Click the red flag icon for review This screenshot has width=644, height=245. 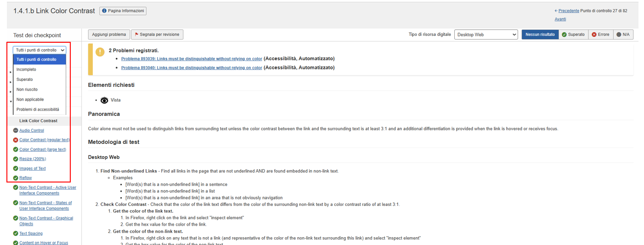136,34
